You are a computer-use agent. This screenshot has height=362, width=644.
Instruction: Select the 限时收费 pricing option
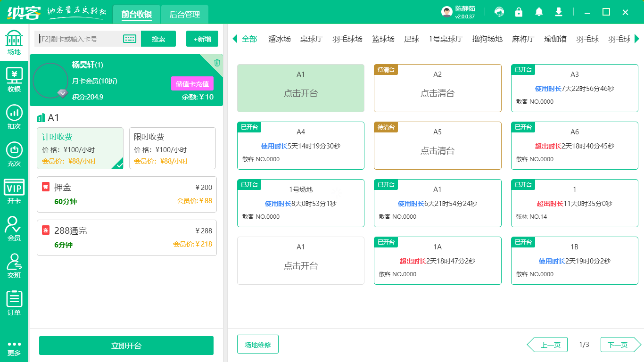pos(172,148)
